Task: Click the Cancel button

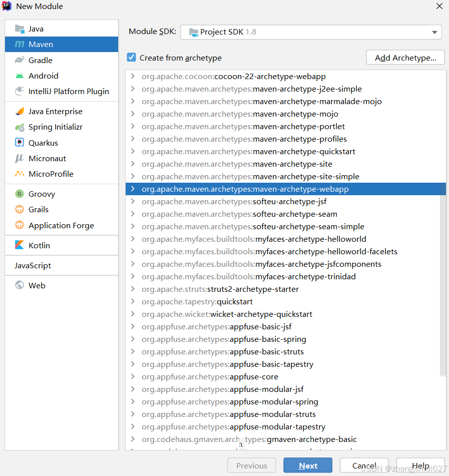Action: pyautogui.click(x=364, y=465)
